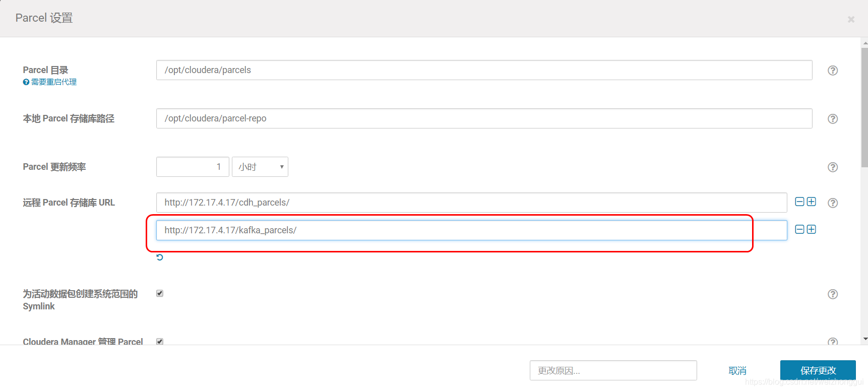
Task: Click the update frequency number field
Action: [193, 167]
